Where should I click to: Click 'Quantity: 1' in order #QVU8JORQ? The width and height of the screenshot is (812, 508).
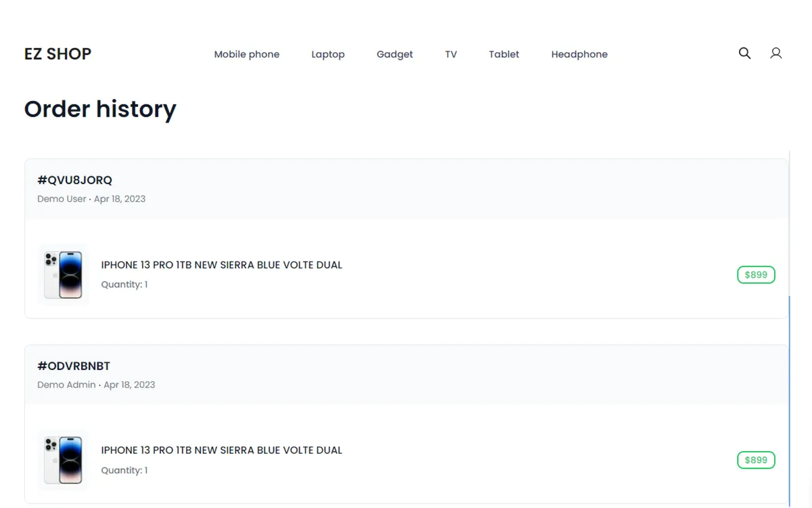(x=125, y=284)
